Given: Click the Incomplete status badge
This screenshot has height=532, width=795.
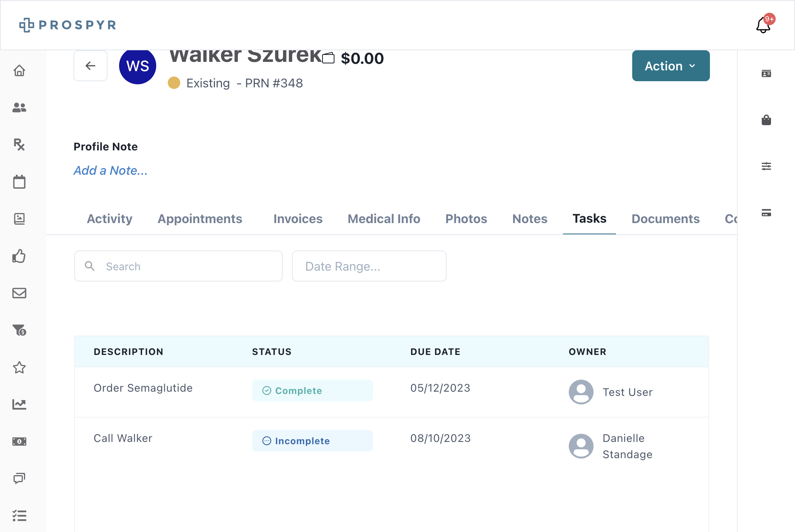Looking at the screenshot, I should tap(312, 441).
